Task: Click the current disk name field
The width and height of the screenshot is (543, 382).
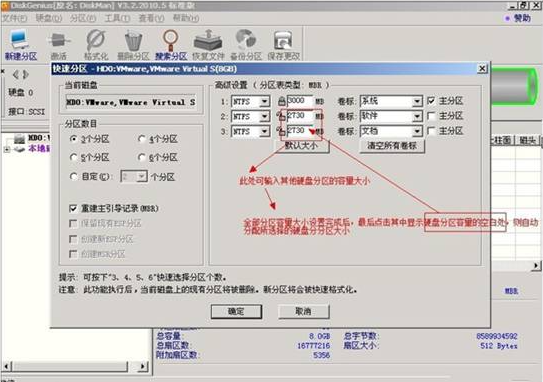Action: (x=131, y=103)
